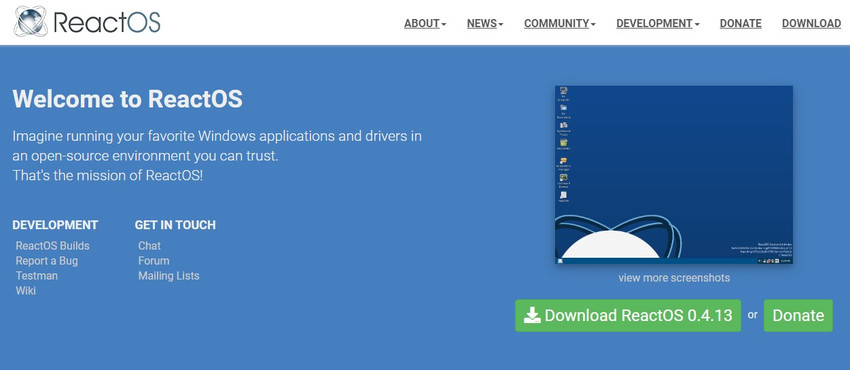Open the ABOUT dropdown menu
The image size is (850, 370).
pos(425,23)
